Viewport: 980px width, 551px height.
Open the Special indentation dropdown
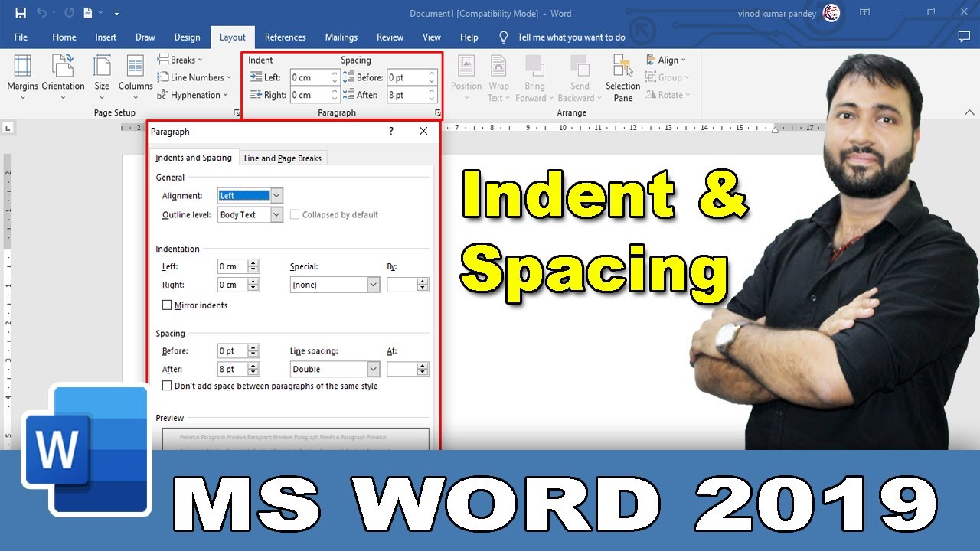(335, 285)
